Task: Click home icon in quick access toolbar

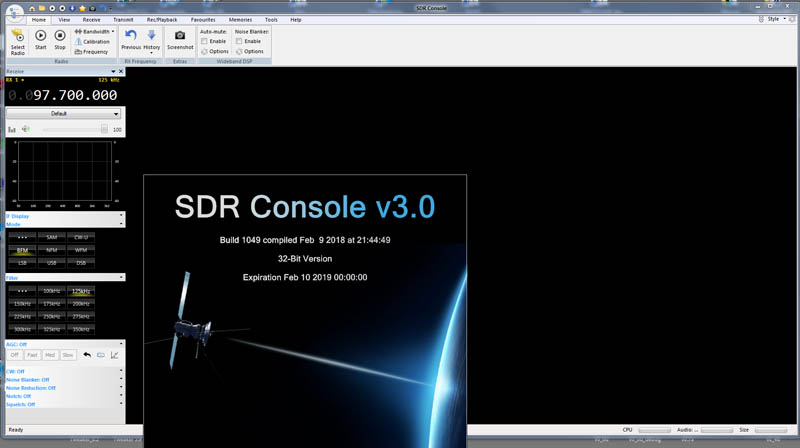Action: (32, 8)
